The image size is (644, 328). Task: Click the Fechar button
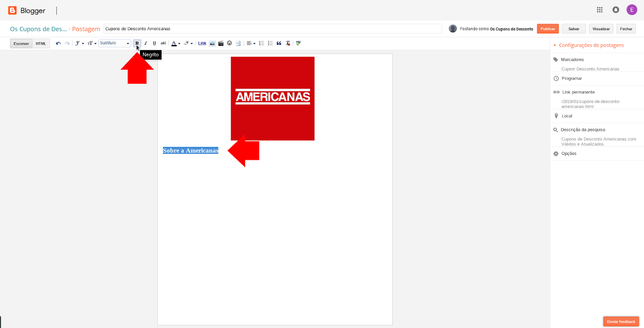pos(626,29)
